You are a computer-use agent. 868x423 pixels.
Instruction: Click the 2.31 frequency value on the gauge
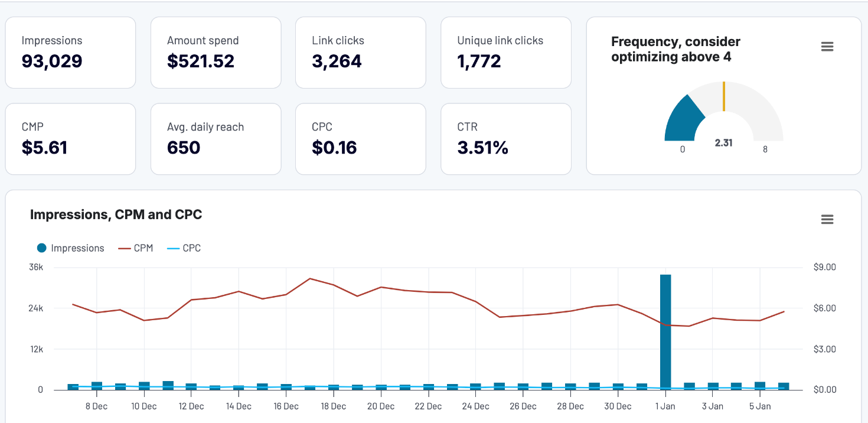click(x=724, y=142)
